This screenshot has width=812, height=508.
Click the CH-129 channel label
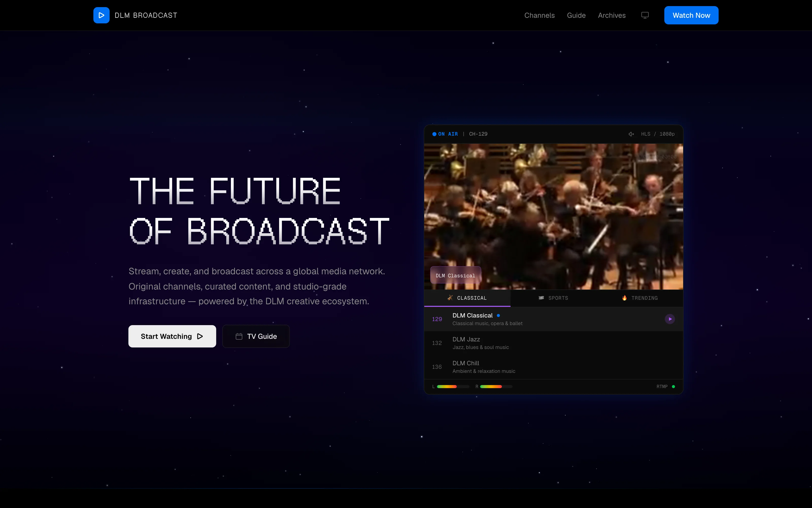[x=478, y=134]
